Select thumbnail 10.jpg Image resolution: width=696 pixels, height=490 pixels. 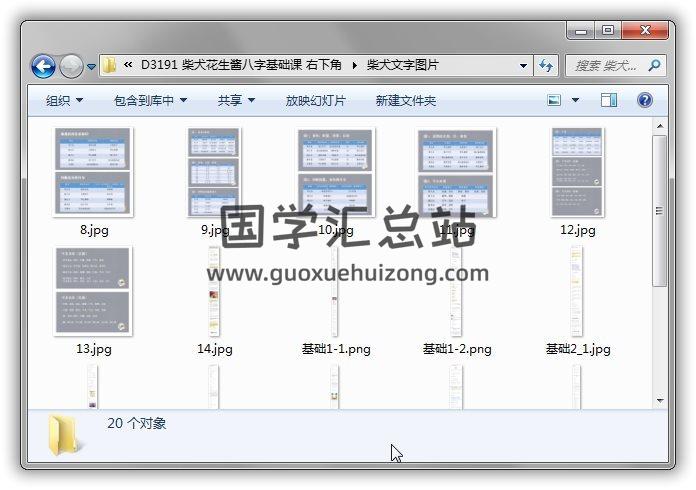pos(335,172)
